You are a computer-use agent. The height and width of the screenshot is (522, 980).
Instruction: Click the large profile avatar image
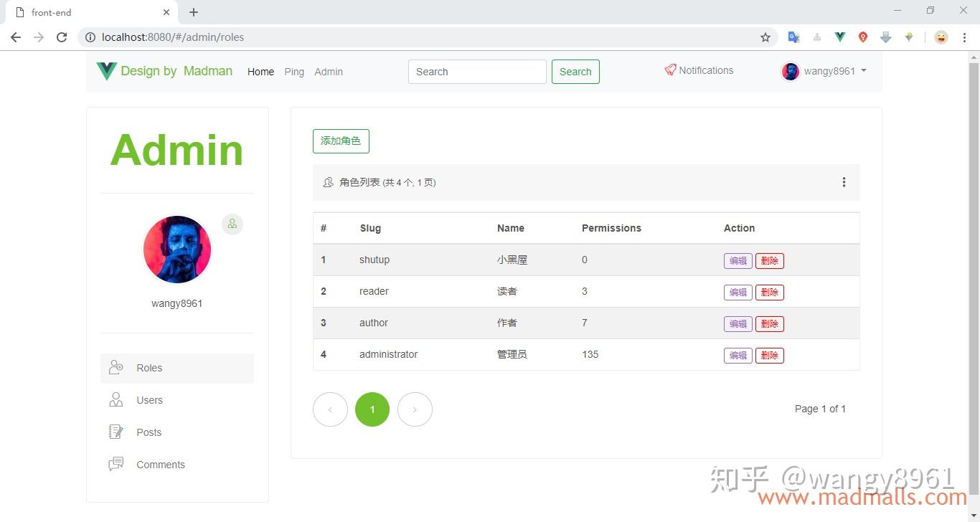coord(177,250)
